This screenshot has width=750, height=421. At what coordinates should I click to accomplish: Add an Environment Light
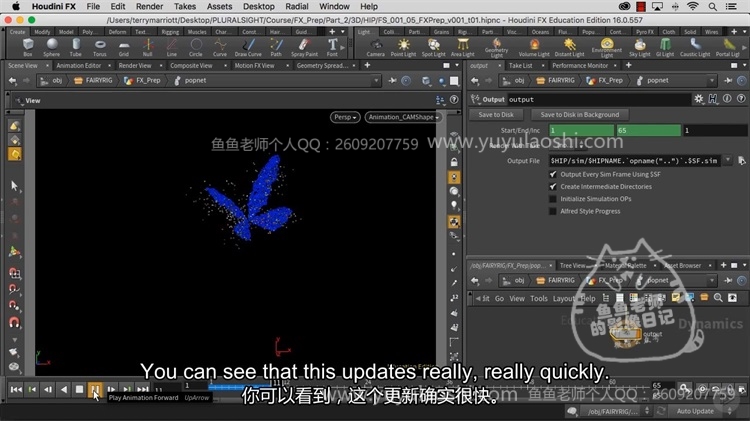(x=607, y=48)
